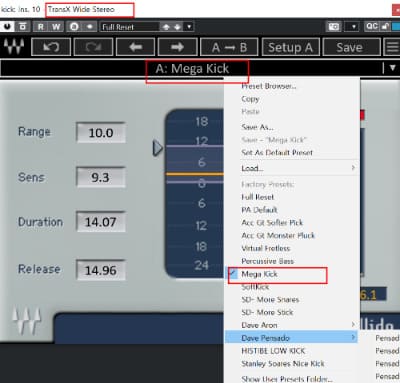The image size is (400, 383).
Task: Toggle the bypass button next to power
Action: 23,26
